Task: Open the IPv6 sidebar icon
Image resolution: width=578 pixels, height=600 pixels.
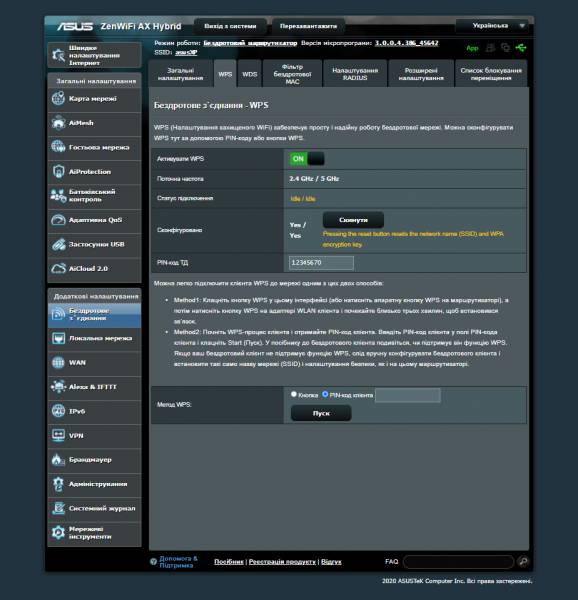Action: (x=58, y=411)
